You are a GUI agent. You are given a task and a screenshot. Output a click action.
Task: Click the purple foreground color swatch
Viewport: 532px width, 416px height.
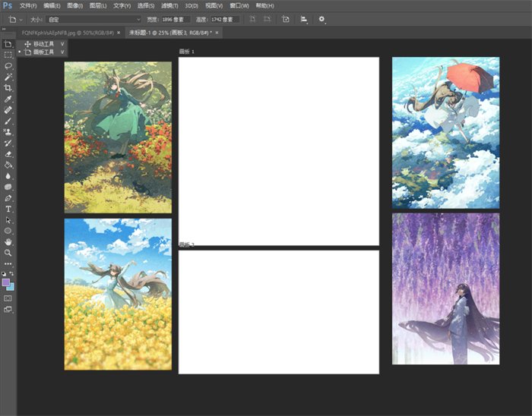point(6,282)
